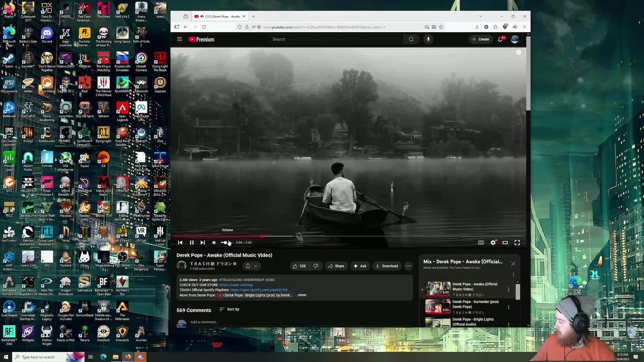Open Discord desktop shortcut
Screen dimensions: 644x362
(x=47, y=35)
